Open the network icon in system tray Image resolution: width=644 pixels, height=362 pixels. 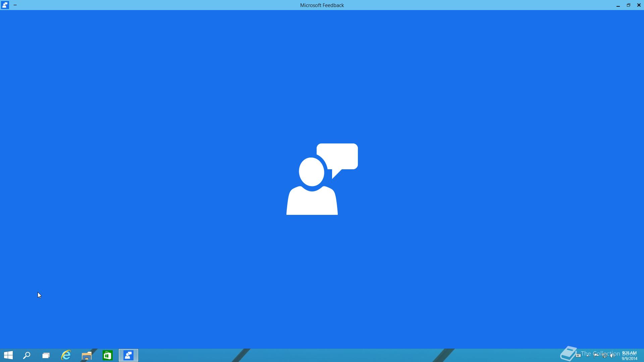pyautogui.click(x=604, y=356)
